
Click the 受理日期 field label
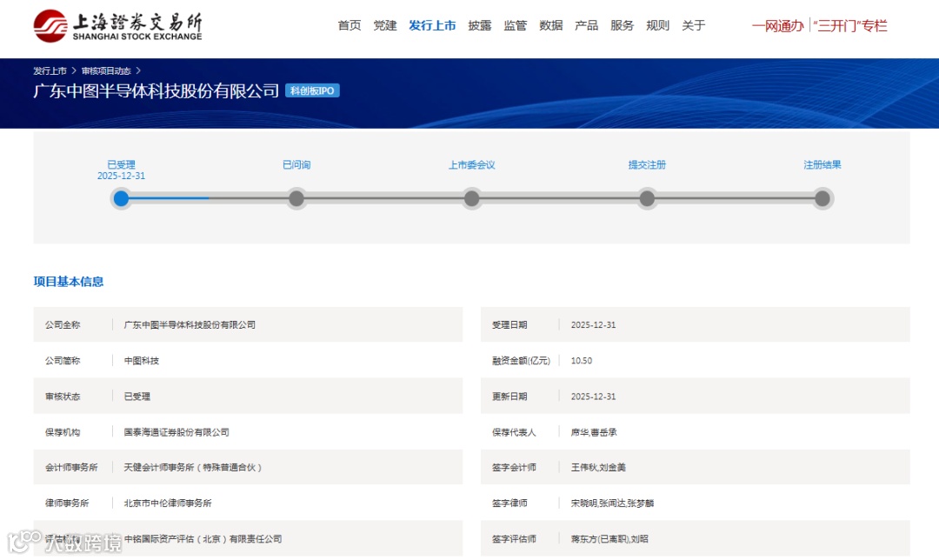tap(509, 324)
